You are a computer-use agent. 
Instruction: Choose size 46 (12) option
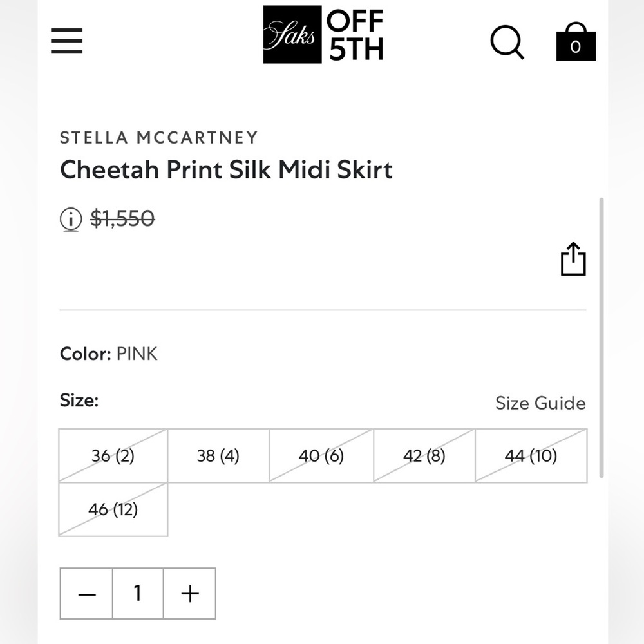(113, 509)
